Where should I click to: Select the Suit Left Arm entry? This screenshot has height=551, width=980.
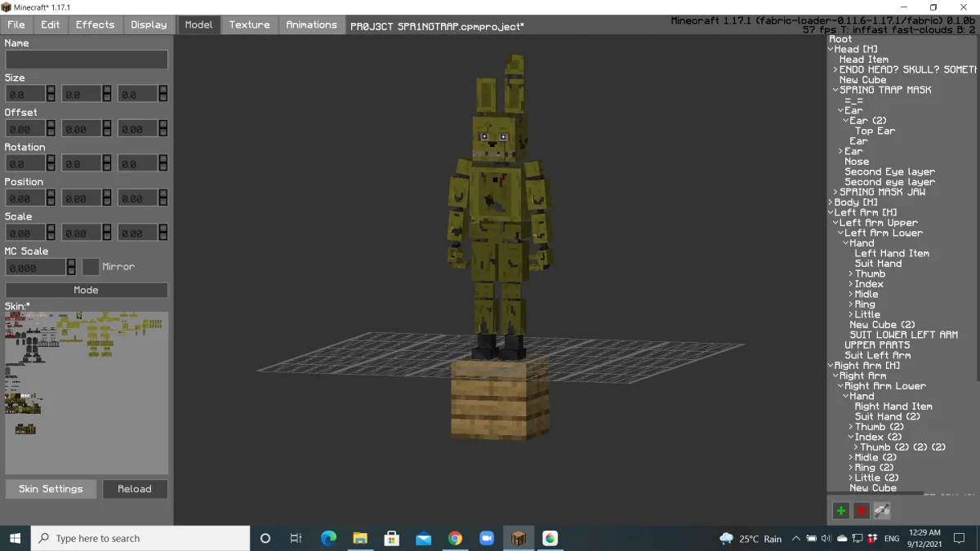(878, 356)
